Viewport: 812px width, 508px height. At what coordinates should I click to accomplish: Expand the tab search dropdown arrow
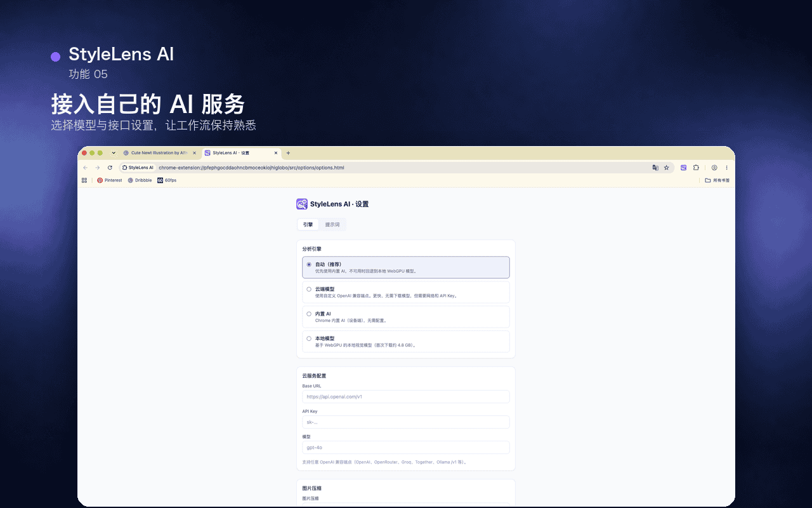pos(114,153)
